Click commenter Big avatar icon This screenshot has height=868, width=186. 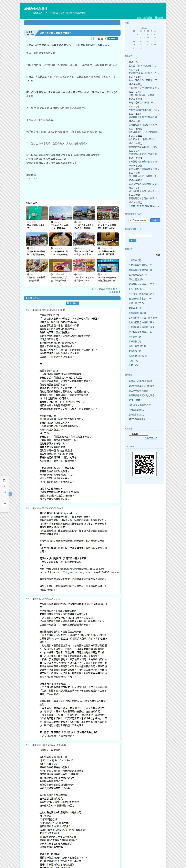(33, 599)
